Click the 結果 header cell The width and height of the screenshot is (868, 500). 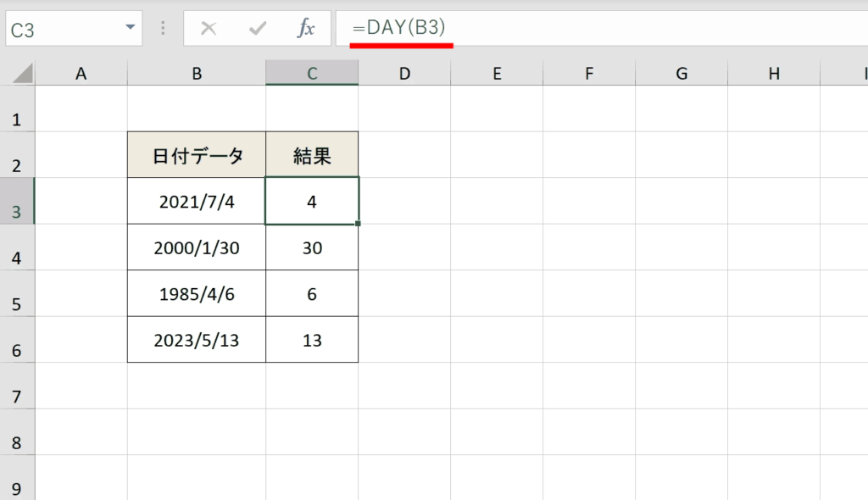[312, 155]
